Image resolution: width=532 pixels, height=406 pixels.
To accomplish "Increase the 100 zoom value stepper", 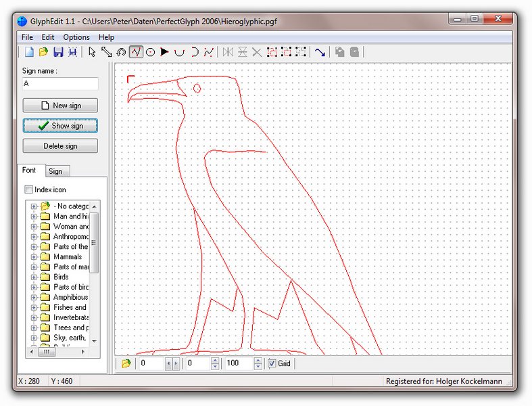I will click(x=258, y=361).
